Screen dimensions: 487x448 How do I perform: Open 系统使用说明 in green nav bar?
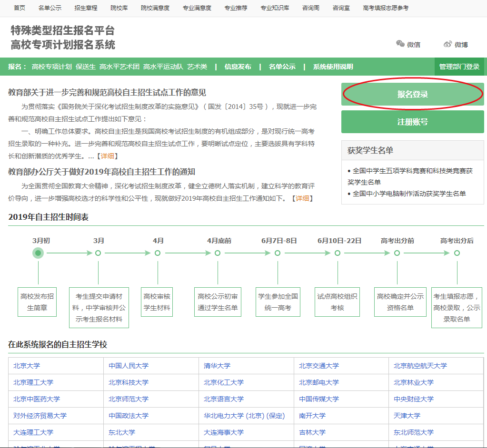point(333,67)
